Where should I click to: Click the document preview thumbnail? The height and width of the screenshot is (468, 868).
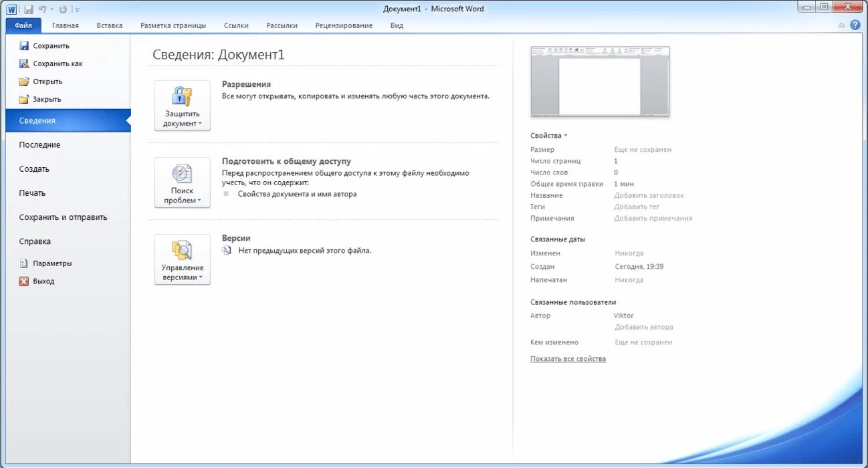click(x=600, y=82)
